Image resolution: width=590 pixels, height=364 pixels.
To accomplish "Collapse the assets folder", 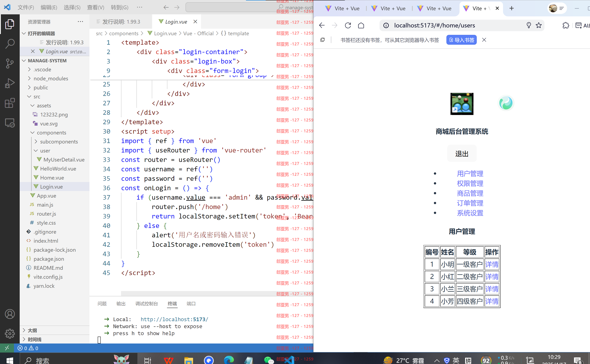I will tap(33, 105).
